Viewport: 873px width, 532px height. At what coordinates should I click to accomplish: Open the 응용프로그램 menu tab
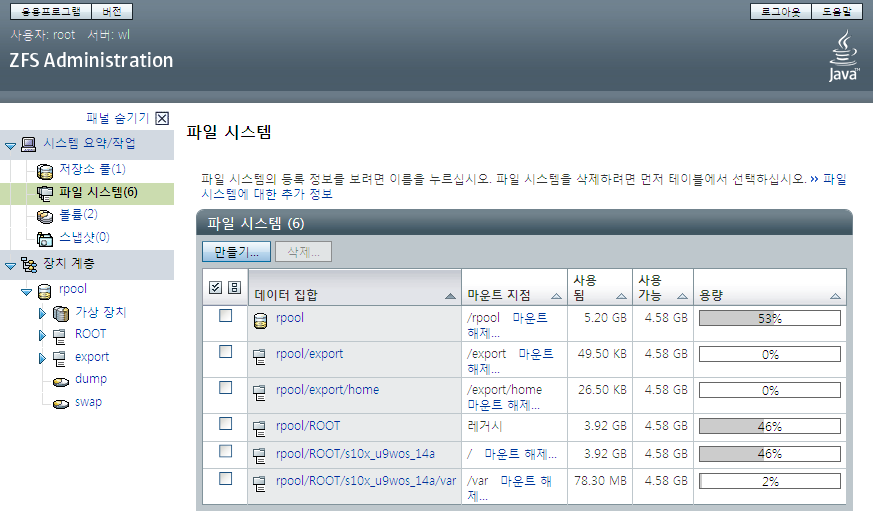51,12
